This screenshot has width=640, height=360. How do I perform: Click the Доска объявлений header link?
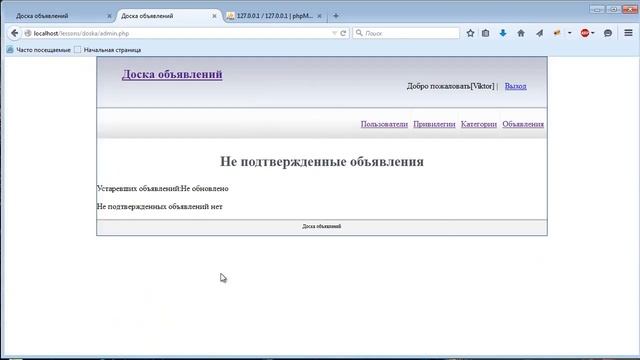click(x=172, y=74)
